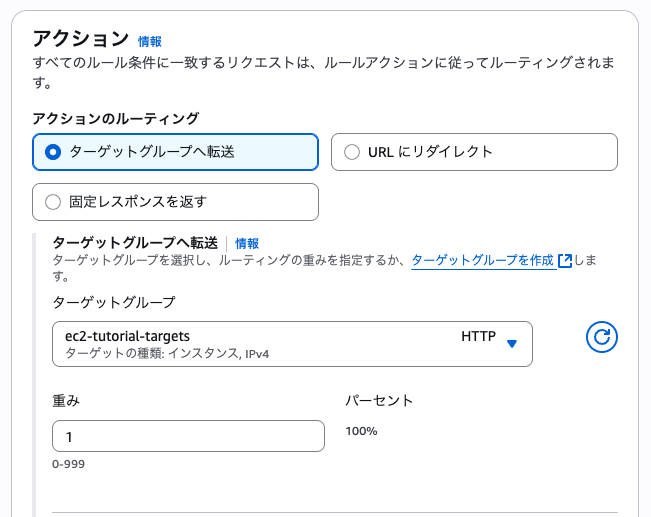Follow the ターゲットグループを作成 link
Image resolution: width=651 pixels, height=517 pixels.
click(x=482, y=260)
